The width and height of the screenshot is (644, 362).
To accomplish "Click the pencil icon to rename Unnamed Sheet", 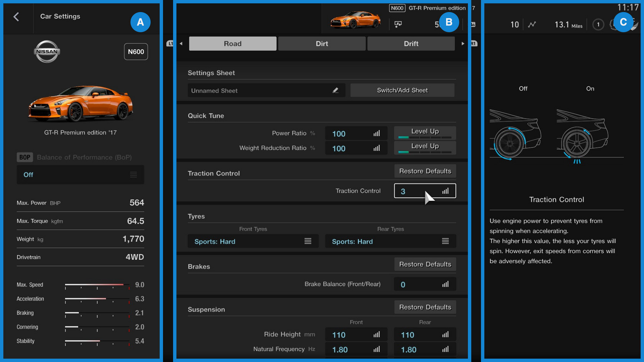I will tap(335, 90).
